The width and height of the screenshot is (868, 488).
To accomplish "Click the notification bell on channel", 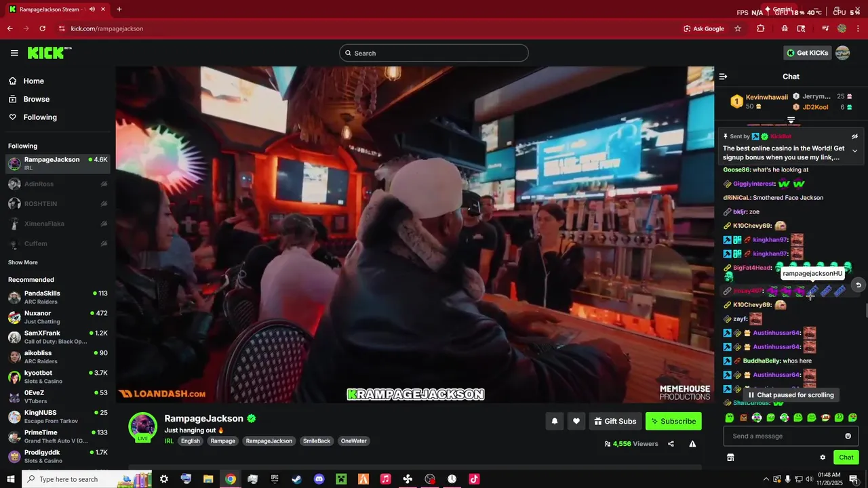I will click(x=554, y=421).
